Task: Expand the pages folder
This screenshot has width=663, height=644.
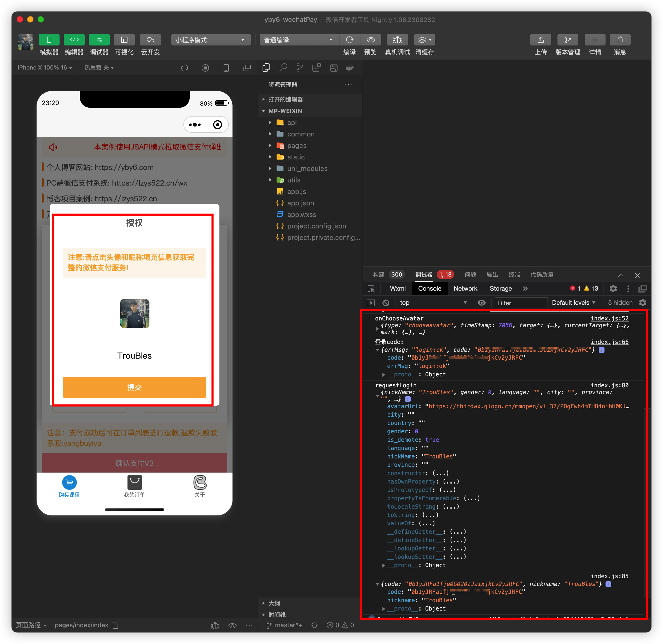Action: tap(296, 146)
